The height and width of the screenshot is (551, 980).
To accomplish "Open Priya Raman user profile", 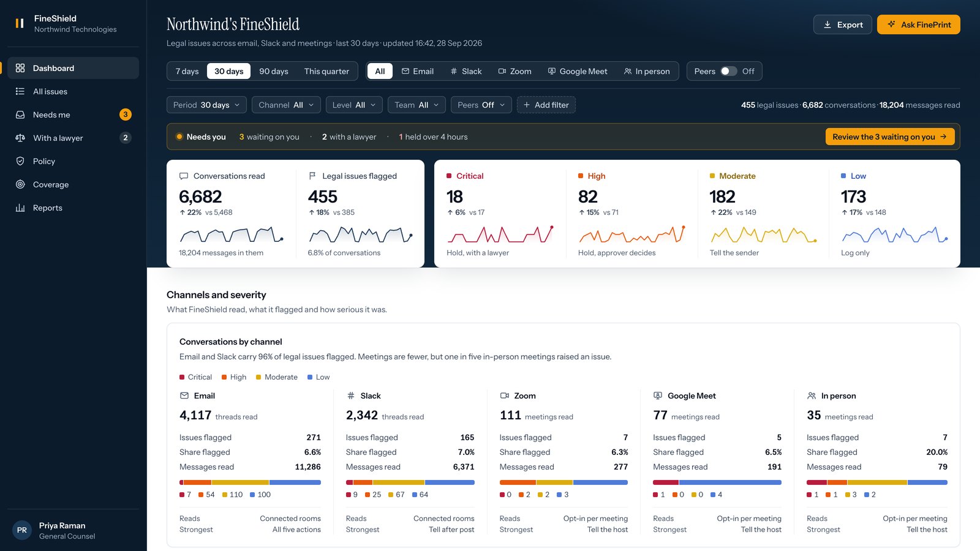I will (x=73, y=530).
